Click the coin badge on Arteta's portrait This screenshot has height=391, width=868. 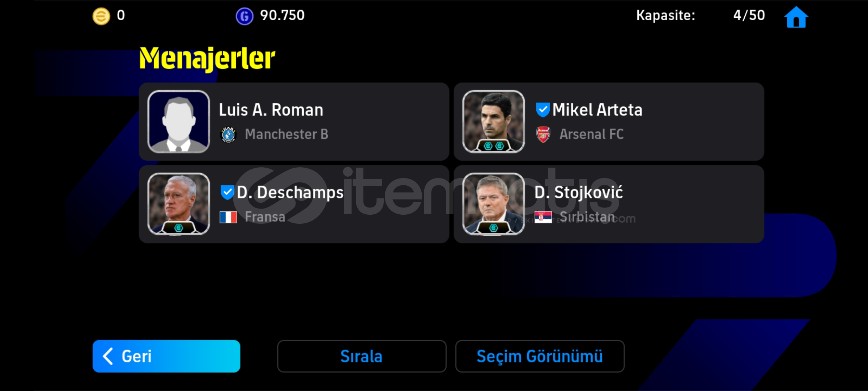494,146
